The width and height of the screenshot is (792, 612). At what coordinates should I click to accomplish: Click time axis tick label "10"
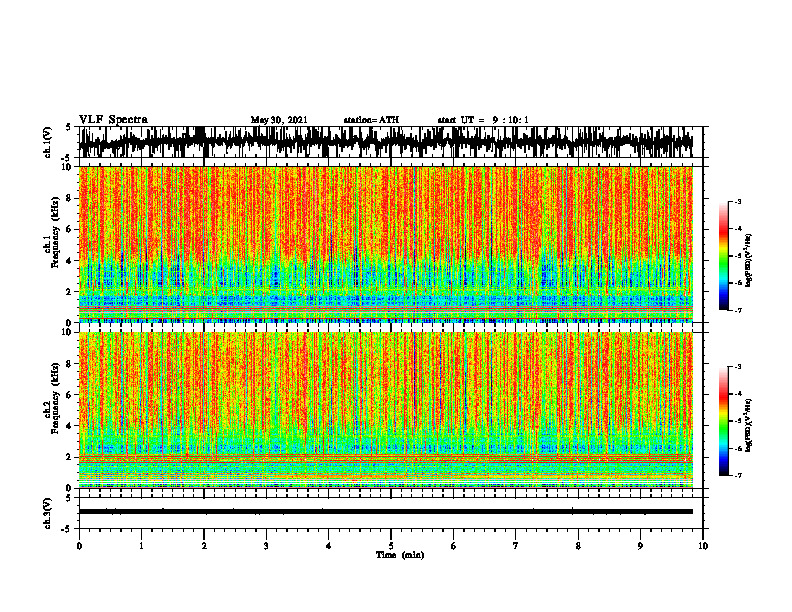point(703,546)
